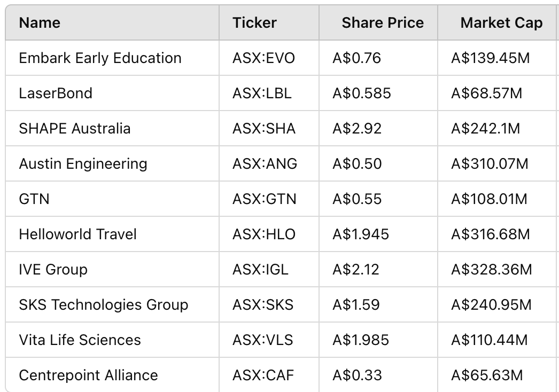This screenshot has height=392, width=559.
Task: Open SKS Technologies Group entry
Action: (103, 305)
